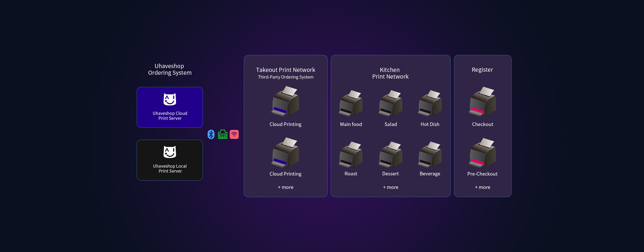Expand '+ more' in the Register panel
The image size is (644, 252).
482,187
